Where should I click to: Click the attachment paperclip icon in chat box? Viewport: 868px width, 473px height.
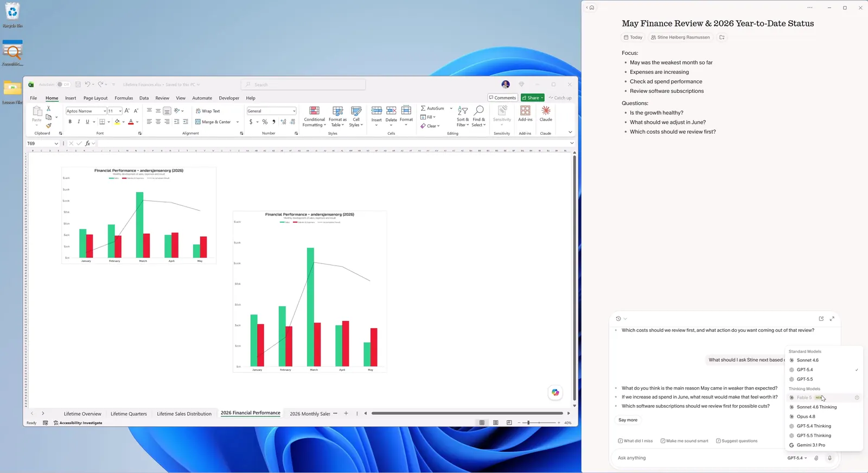pyautogui.click(x=816, y=458)
